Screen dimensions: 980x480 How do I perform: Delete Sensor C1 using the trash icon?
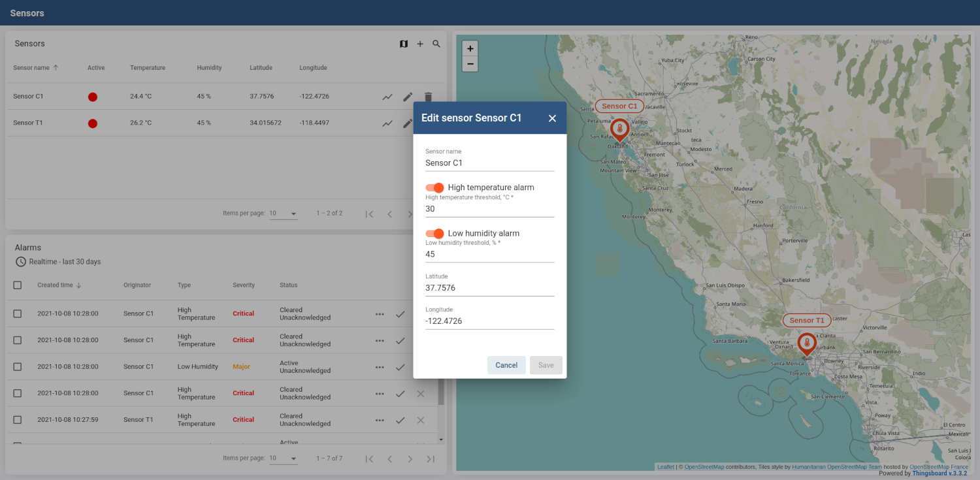428,97
